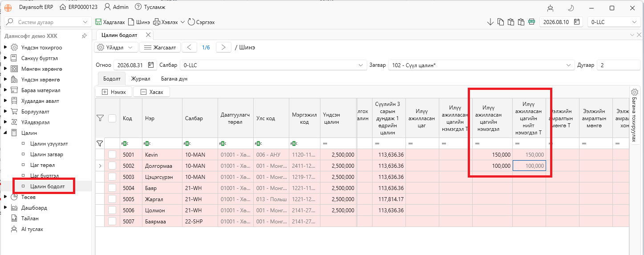This screenshot has height=255, width=644.
Task: Click the Бараа материал box icon
Action: tap(14, 90)
